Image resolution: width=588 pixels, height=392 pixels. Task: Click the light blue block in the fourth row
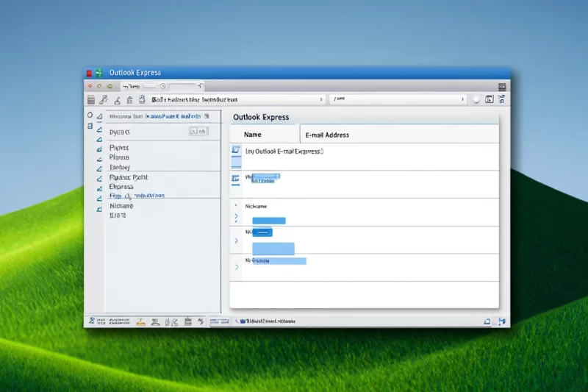tap(273, 249)
